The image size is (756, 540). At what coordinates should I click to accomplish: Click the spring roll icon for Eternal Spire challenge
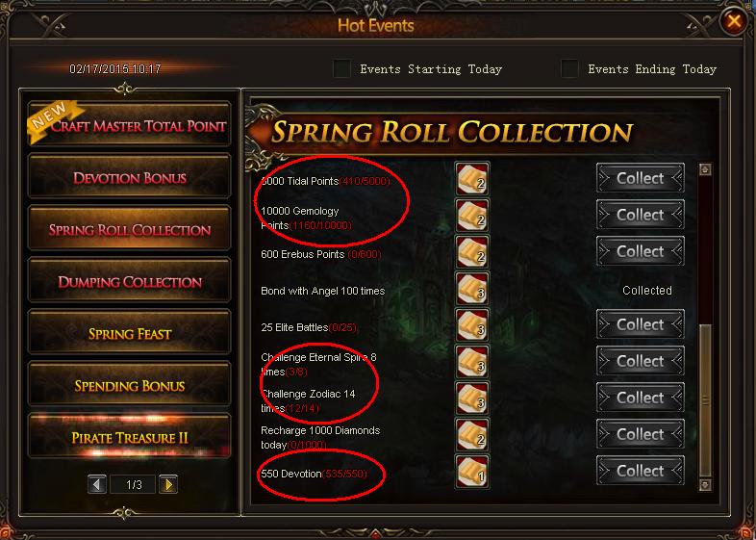(x=472, y=362)
